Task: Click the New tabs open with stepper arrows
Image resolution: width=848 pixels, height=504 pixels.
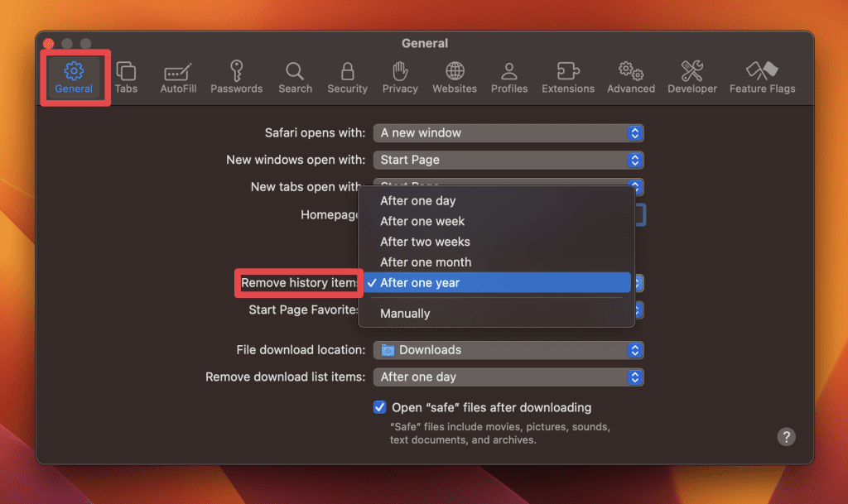Action: click(637, 186)
